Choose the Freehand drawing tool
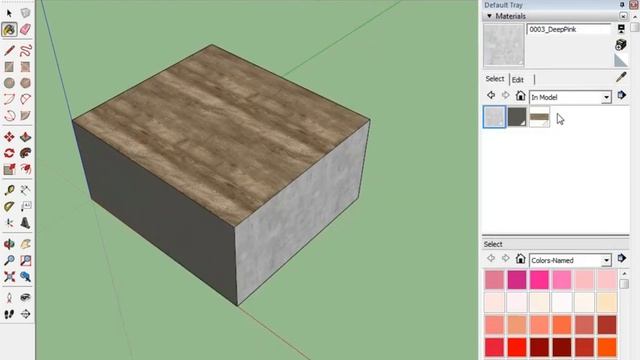640x360 pixels. pyautogui.click(x=25, y=51)
